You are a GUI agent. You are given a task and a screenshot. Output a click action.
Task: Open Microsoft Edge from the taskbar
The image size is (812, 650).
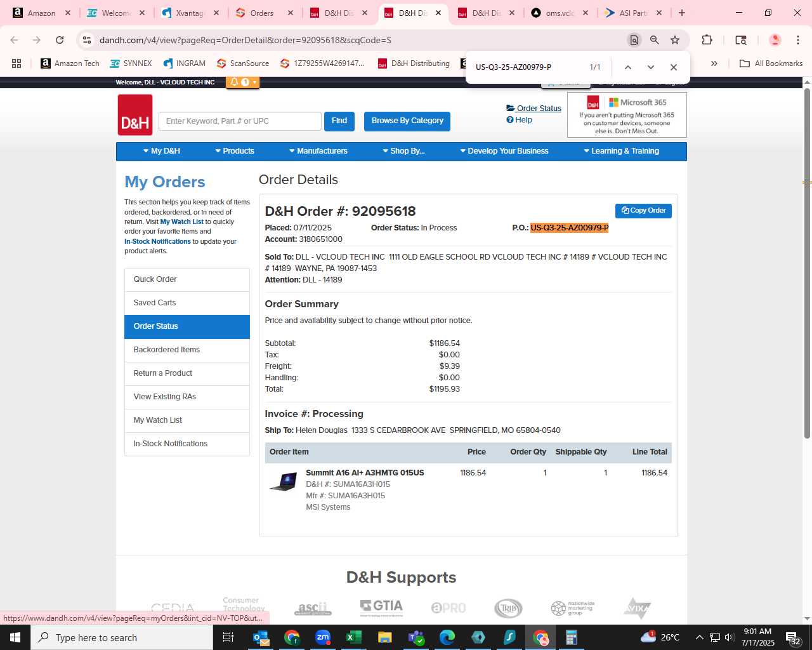[447, 637]
